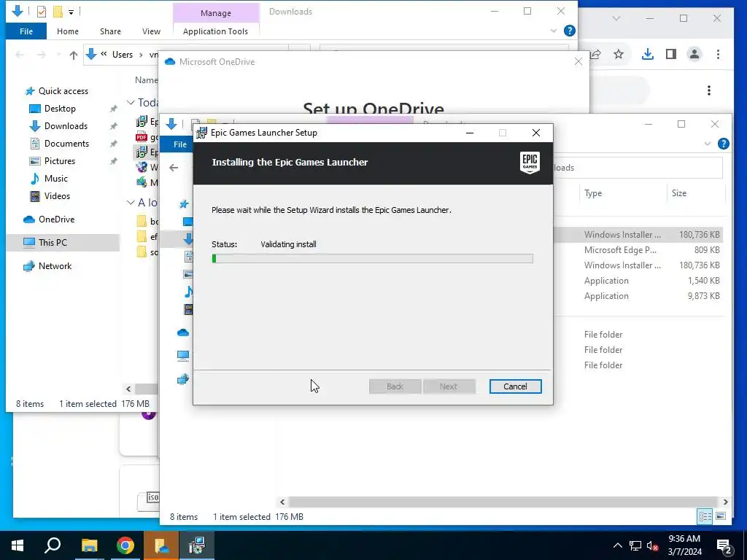747x560 pixels.
Task: Open File tab in second Explorer window
Action: 180,144
